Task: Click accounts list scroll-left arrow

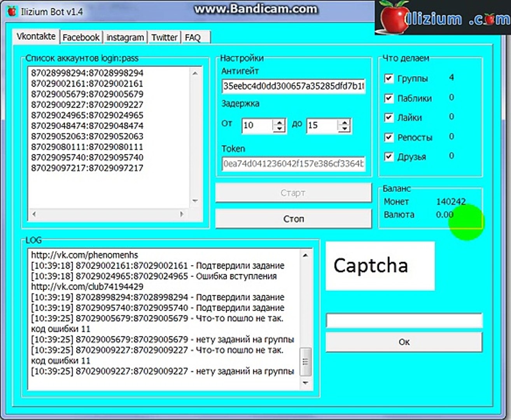Action: pos(34,214)
